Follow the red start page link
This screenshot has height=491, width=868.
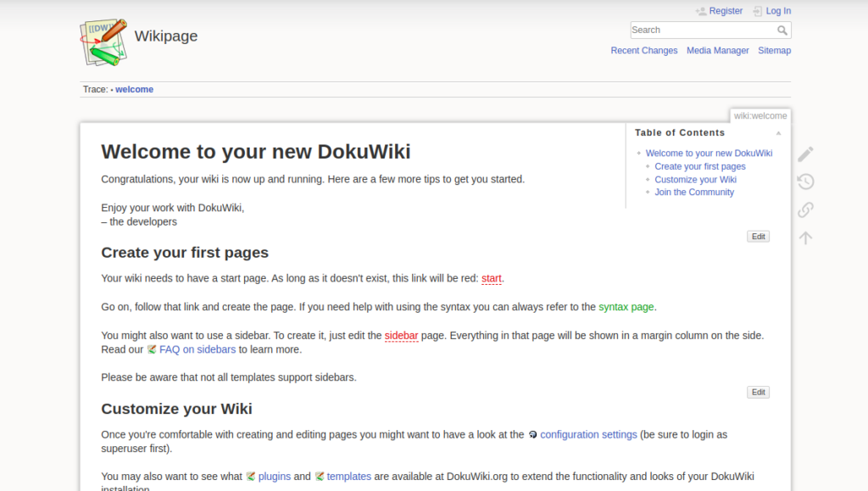tap(492, 278)
